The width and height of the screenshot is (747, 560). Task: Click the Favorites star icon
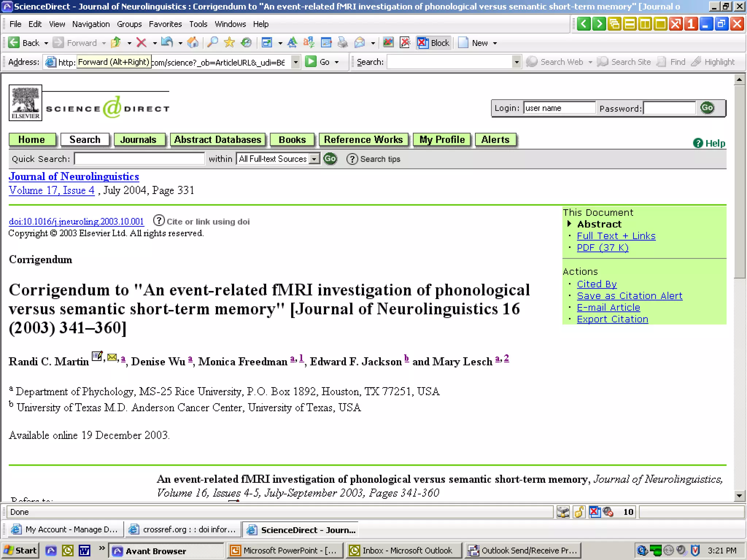(229, 43)
